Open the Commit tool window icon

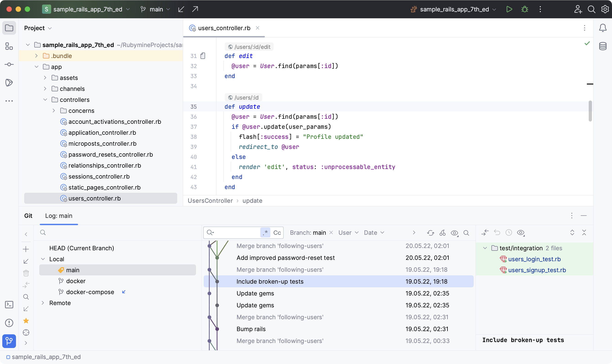click(x=9, y=64)
